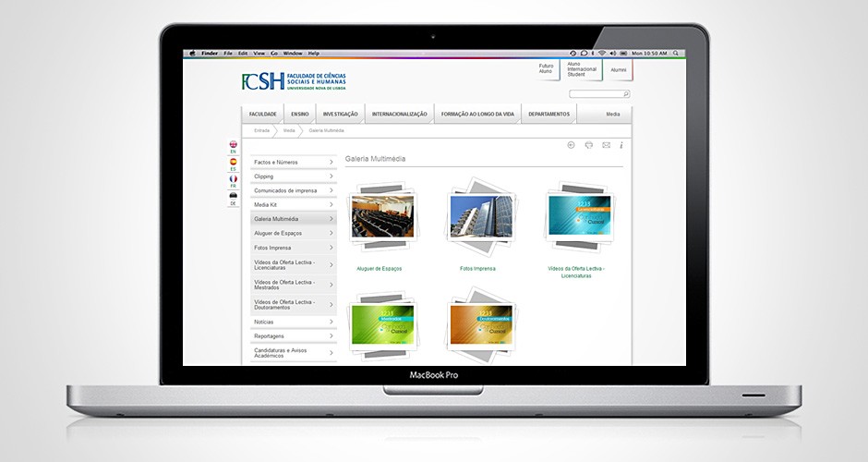Open the Time Machine clock icon
This screenshot has height=462, width=868.
pyautogui.click(x=573, y=54)
